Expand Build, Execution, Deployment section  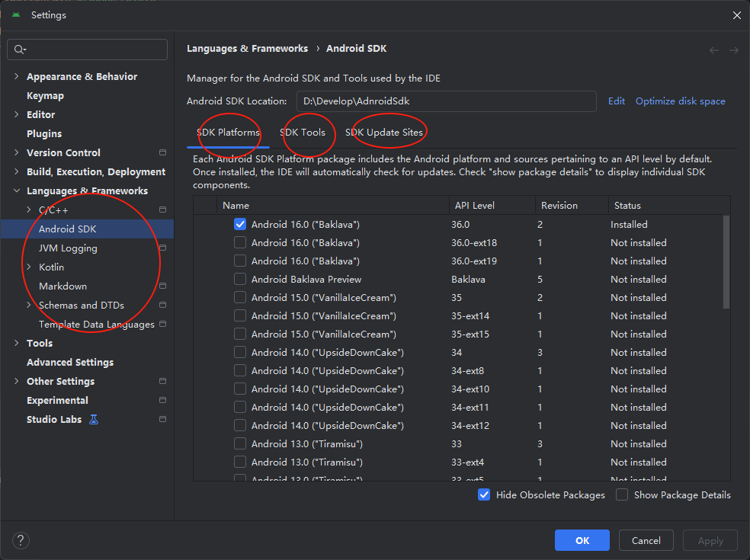click(17, 171)
